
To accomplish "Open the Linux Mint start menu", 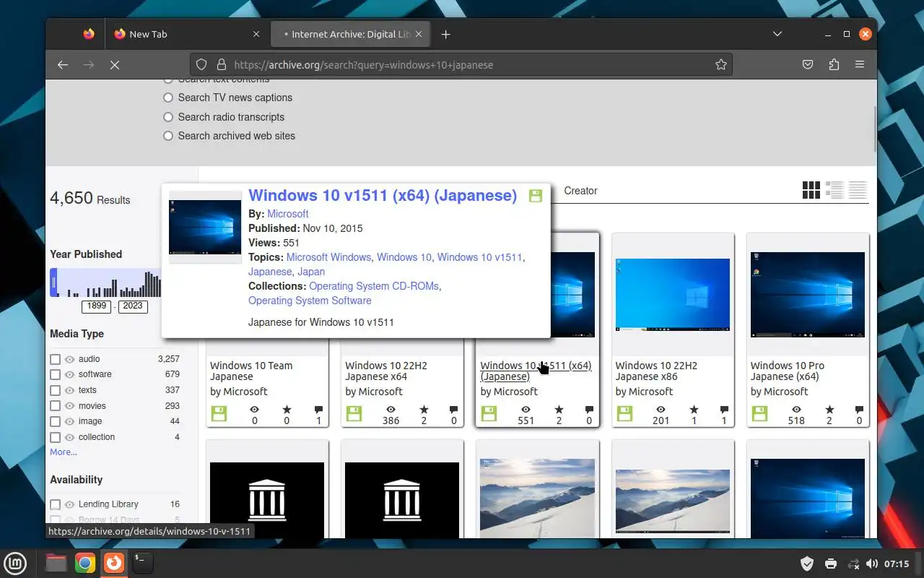I will (x=15, y=563).
